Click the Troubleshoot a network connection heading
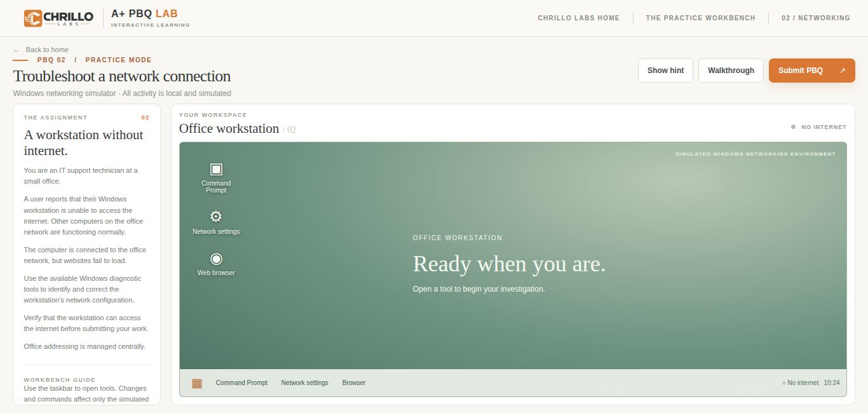Image resolution: width=868 pixels, height=413 pixels. point(122,76)
